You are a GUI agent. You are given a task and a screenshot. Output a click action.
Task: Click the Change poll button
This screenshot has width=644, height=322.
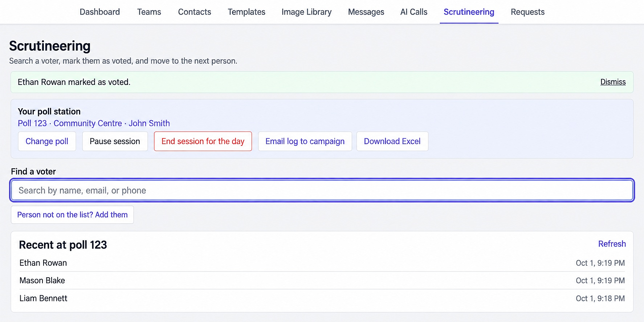[47, 141]
